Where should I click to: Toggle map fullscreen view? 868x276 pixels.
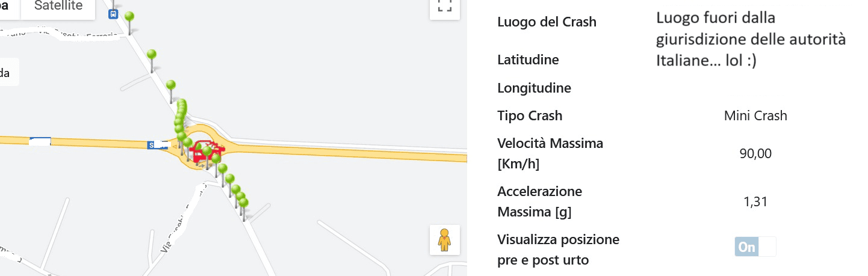(x=444, y=7)
